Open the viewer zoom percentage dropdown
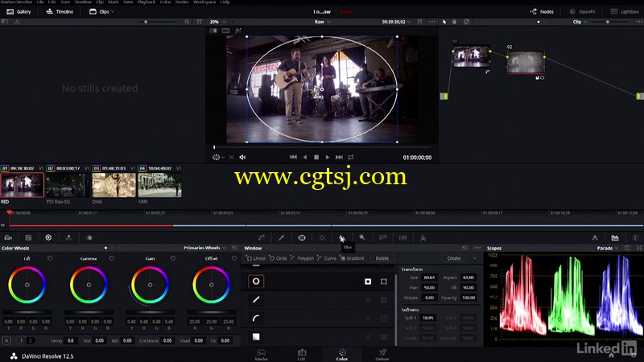 click(218, 22)
